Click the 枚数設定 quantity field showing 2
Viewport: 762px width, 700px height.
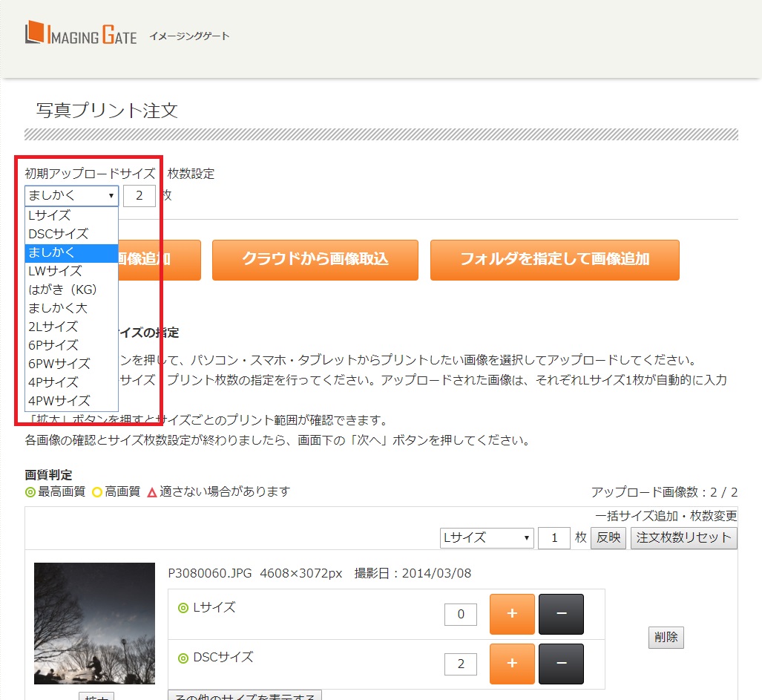click(139, 195)
